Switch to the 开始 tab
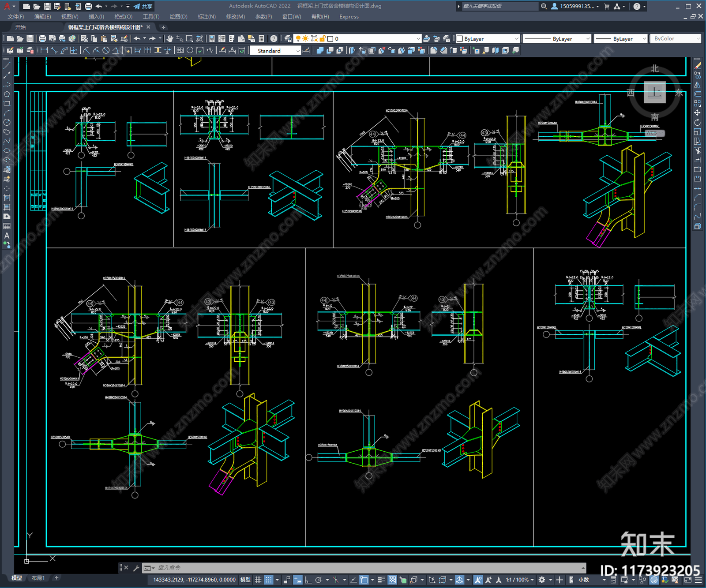Image resolution: width=706 pixels, height=588 pixels. 21,27
